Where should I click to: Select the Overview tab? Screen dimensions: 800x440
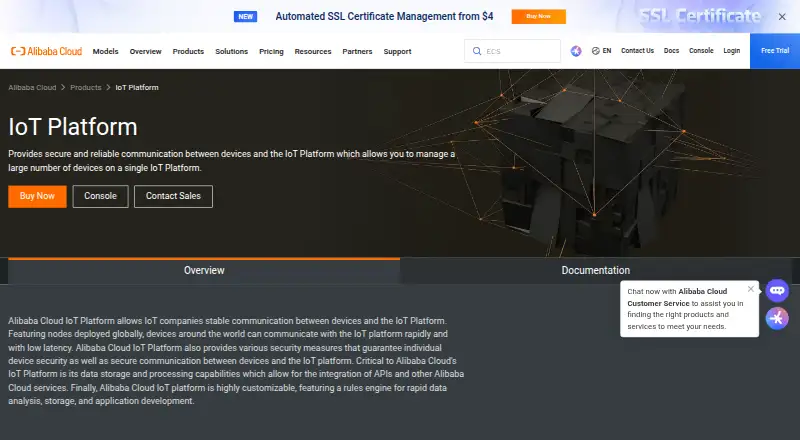(x=204, y=271)
